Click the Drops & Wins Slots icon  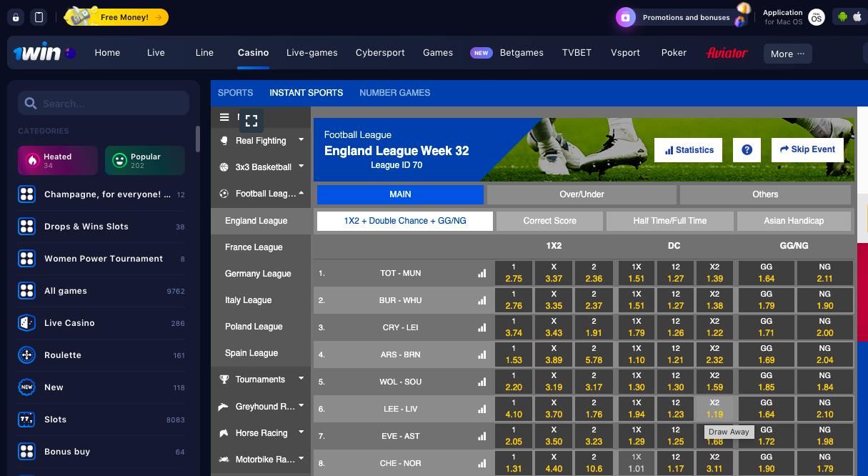26,227
